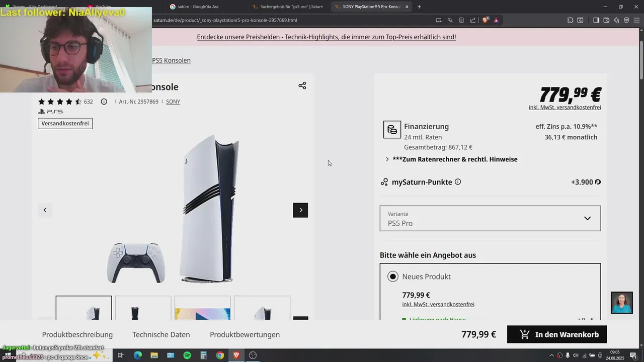The image size is (644, 362).
Task: Show next product image with right arrow
Action: coord(300,210)
